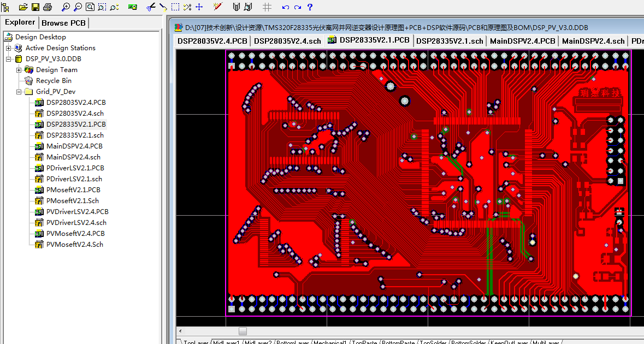This screenshot has width=644, height=344.
Task: Pick the Select Inside Area tool
Action: (x=175, y=7)
